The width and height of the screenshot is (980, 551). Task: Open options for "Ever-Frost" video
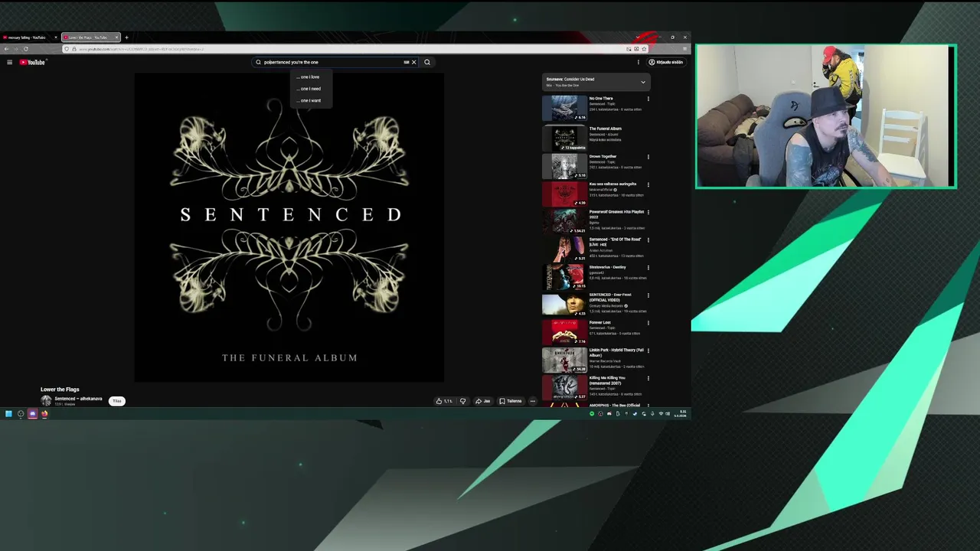(648, 295)
